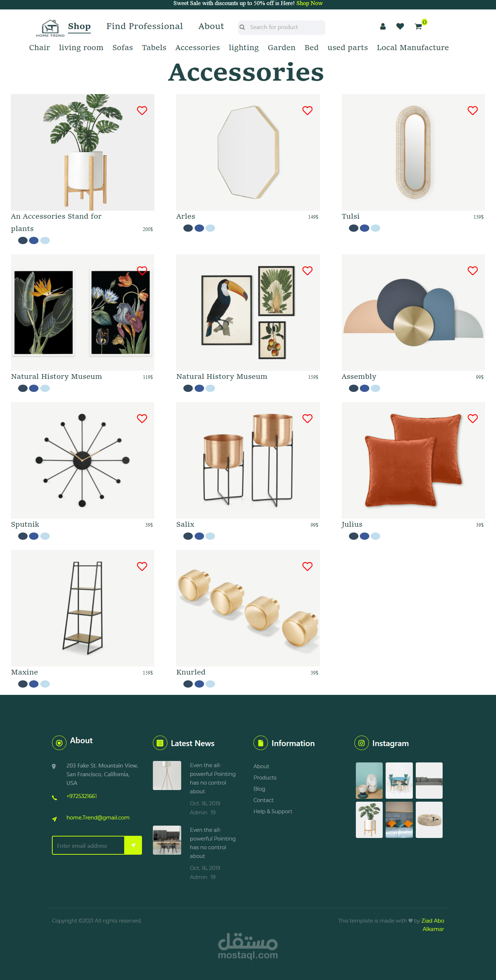The image size is (496, 980).
Task: Click the Instagram icon in footer
Action: [361, 742]
